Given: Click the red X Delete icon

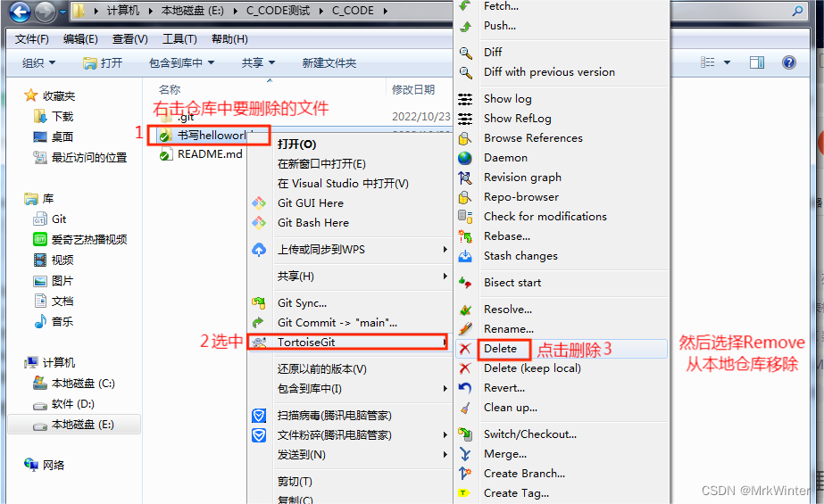Looking at the screenshot, I should [x=465, y=349].
